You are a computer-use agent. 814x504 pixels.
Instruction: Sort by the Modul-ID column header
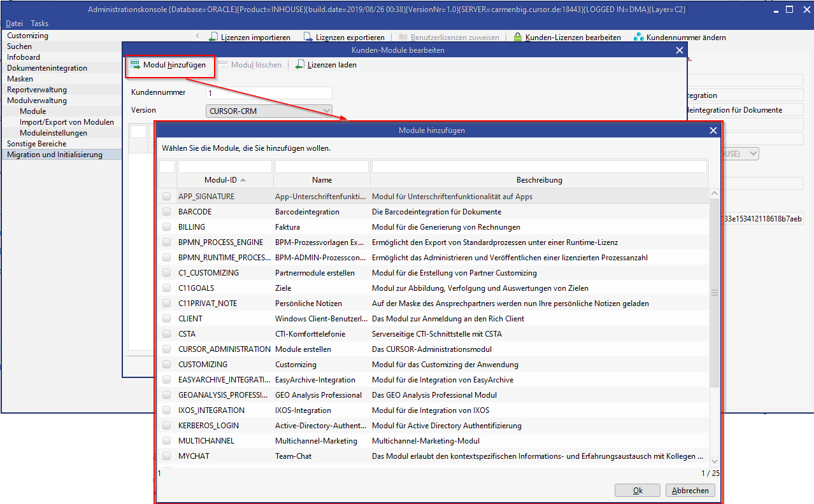[x=220, y=180]
